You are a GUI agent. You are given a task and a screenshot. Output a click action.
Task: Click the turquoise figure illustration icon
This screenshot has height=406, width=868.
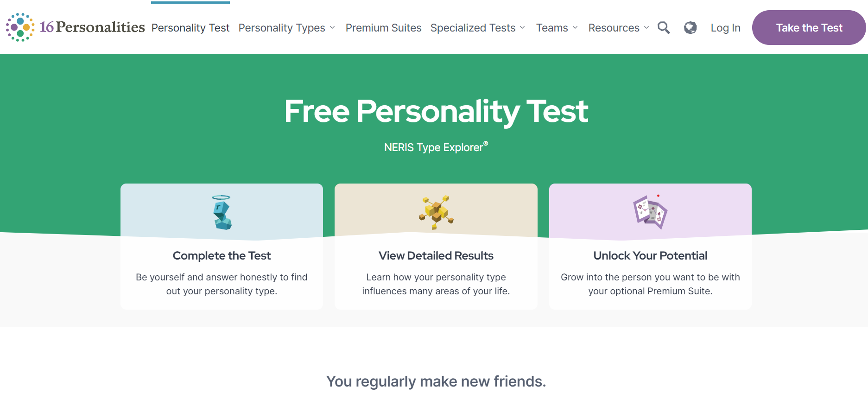pyautogui.click(x=222, y=212)
